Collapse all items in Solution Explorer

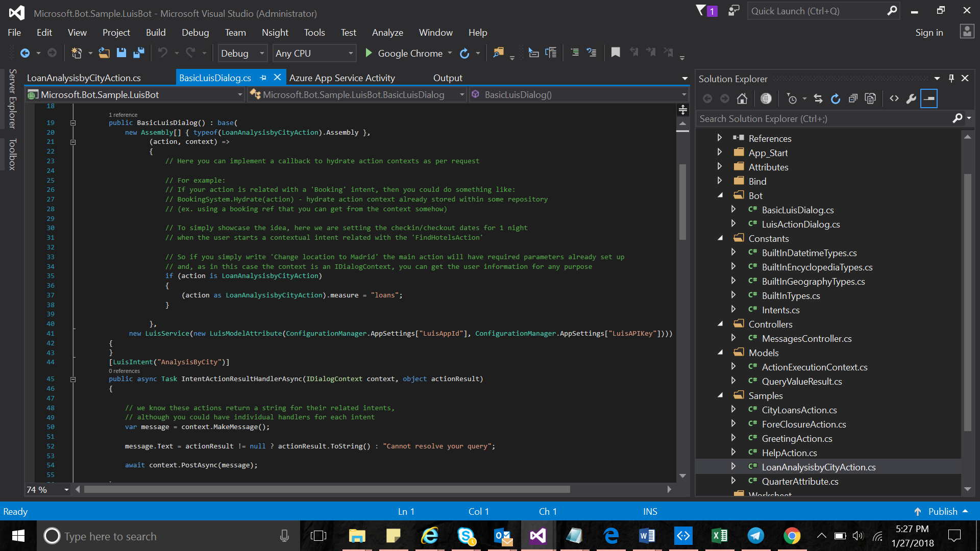[x=852, y=98]
